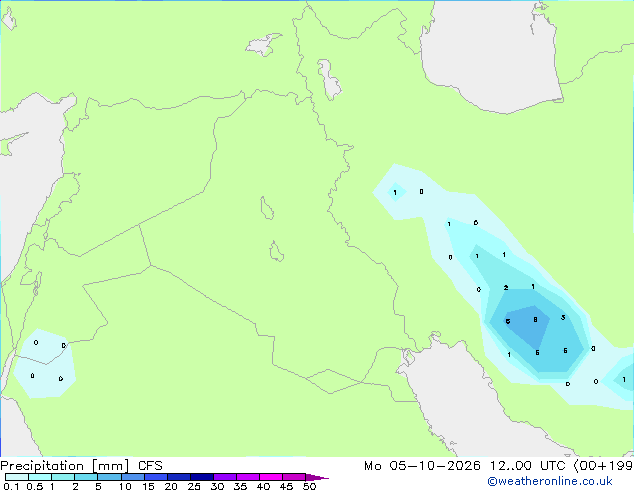
Task: Select the 30–35 mm purple legend swatch
Action: tap(225, 477)
